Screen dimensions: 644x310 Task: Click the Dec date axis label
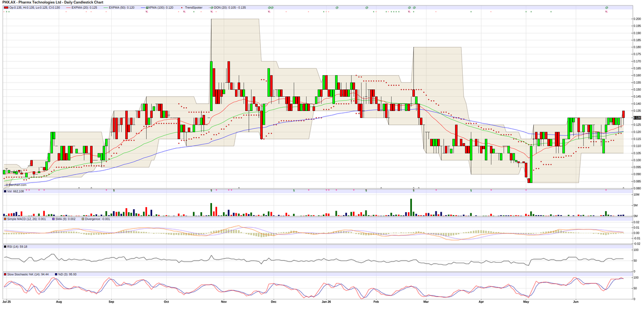[x=273, y=301]
